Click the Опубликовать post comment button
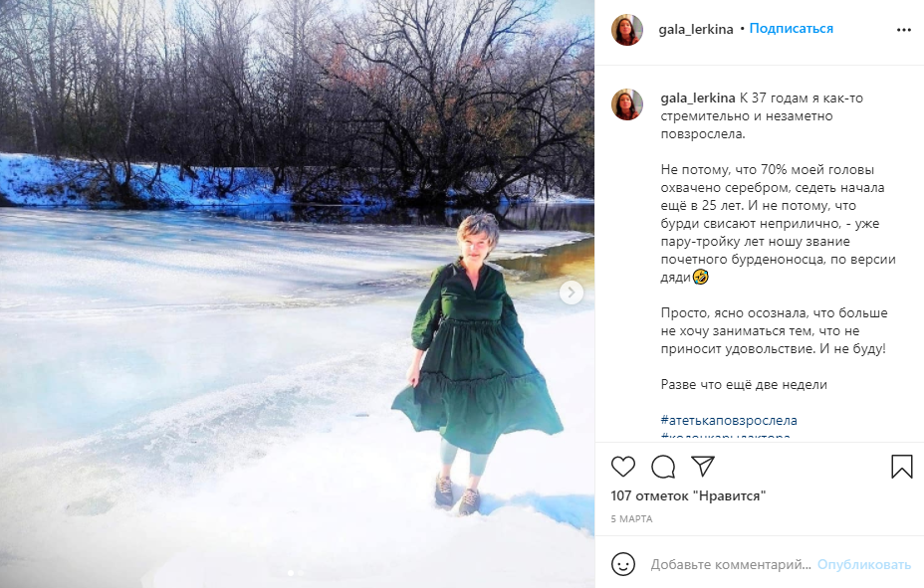Screen dimensions: 924x588 point(864,564)
